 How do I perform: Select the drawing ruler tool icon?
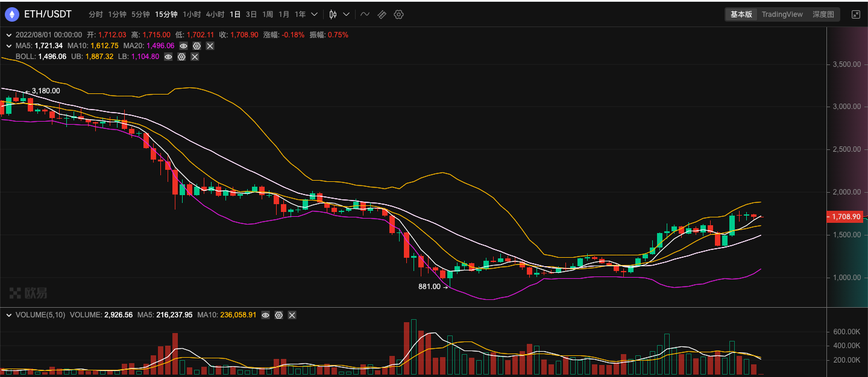coord(382,14)
